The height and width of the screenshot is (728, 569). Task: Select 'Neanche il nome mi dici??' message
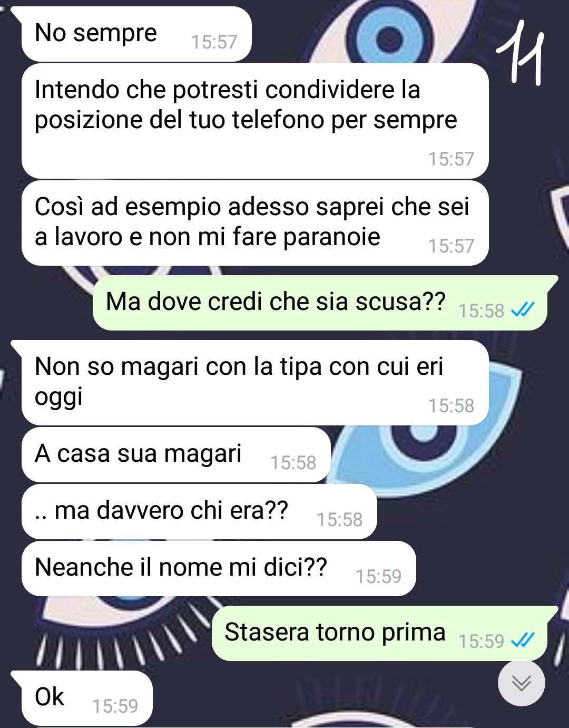click(219, 568)
